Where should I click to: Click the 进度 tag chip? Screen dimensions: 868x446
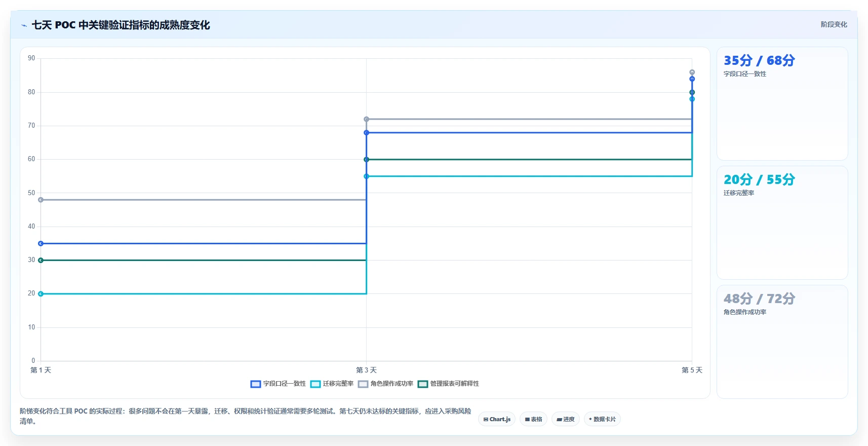click(566, 419)
